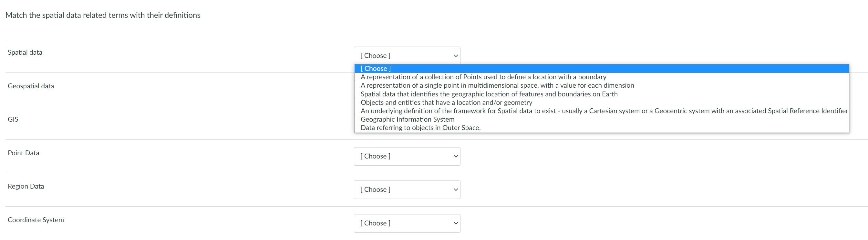Pick 'Data referring to objects in Outer Space' option
Viewport: 868px width, 240px height.
click(420, 128)
